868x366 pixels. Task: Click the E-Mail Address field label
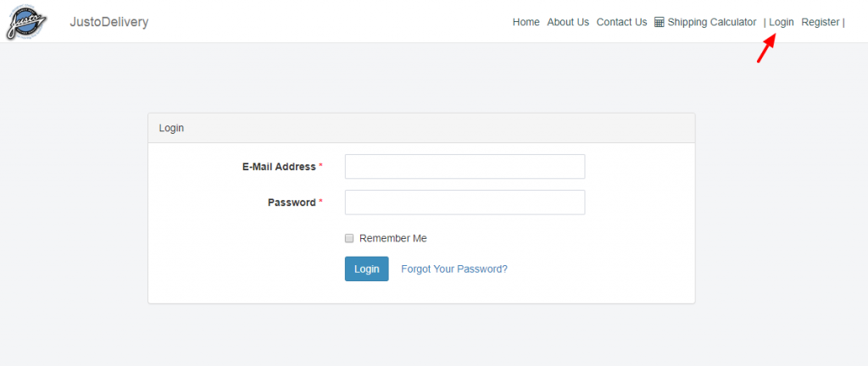(x=279, y=166)
